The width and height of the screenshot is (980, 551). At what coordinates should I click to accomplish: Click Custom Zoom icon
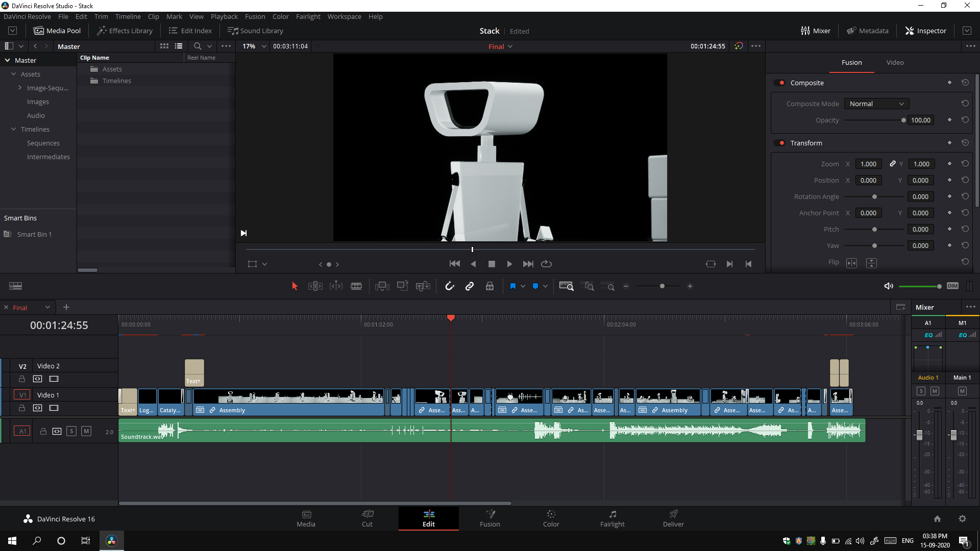pyautogui.click(x=607, y=286)
